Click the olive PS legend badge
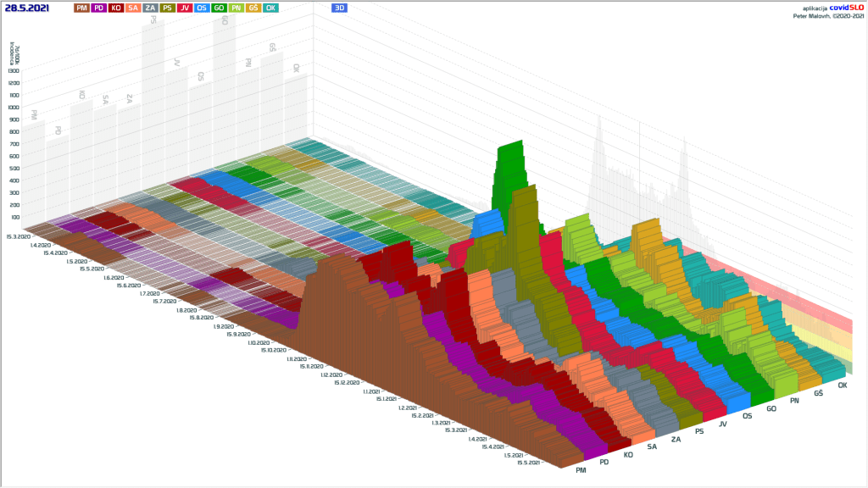The width and height of the screenshot is (868, 488). (x=167, y=8)
